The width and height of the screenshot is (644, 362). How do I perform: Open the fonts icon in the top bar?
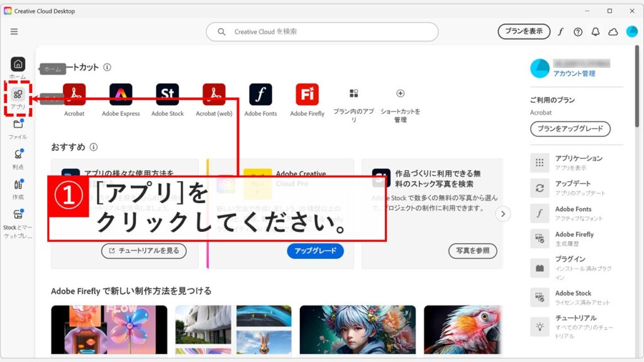pos(560,31)
